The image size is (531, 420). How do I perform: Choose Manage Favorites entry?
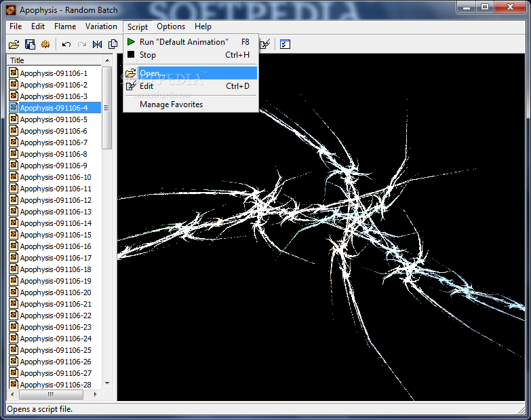point(191,104)
